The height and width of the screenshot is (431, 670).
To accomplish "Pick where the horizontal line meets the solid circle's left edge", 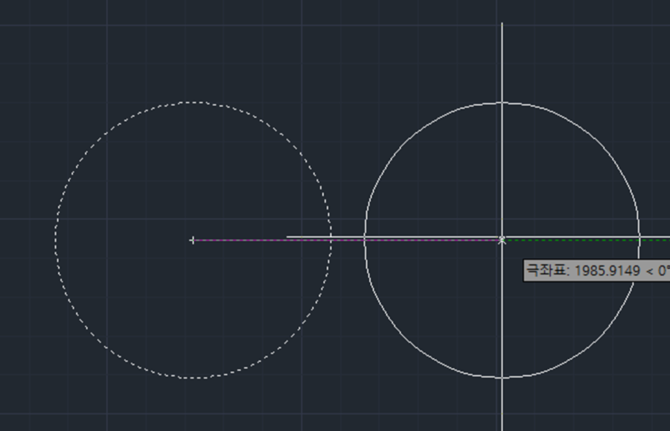I will 364,237.
